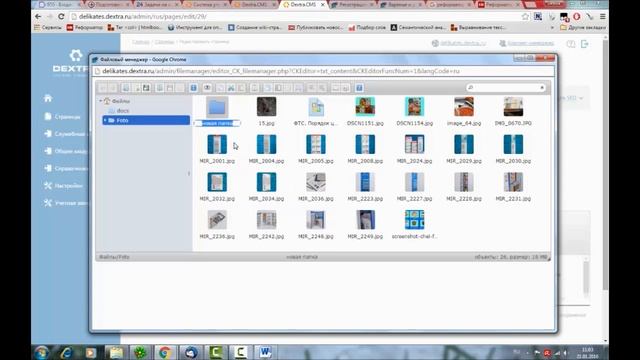Open the Подбор слов bookmark
Viewport: 640px width, 360px height.
[367, 28]
